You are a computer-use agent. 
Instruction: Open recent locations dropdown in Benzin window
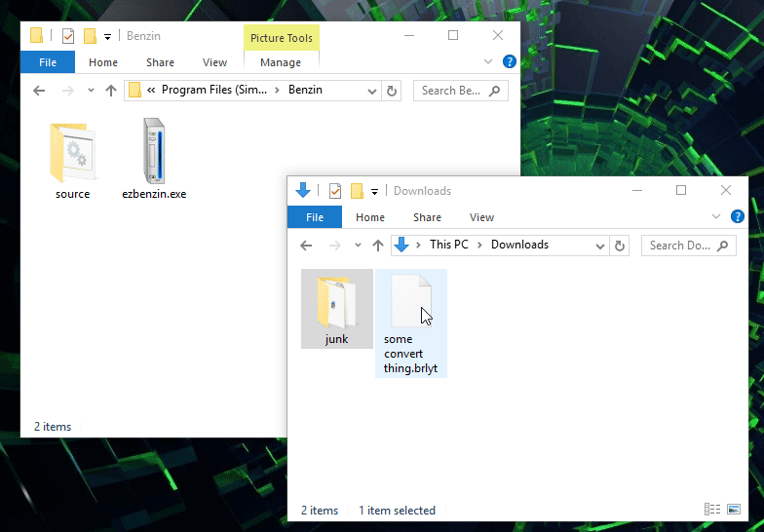91,91
